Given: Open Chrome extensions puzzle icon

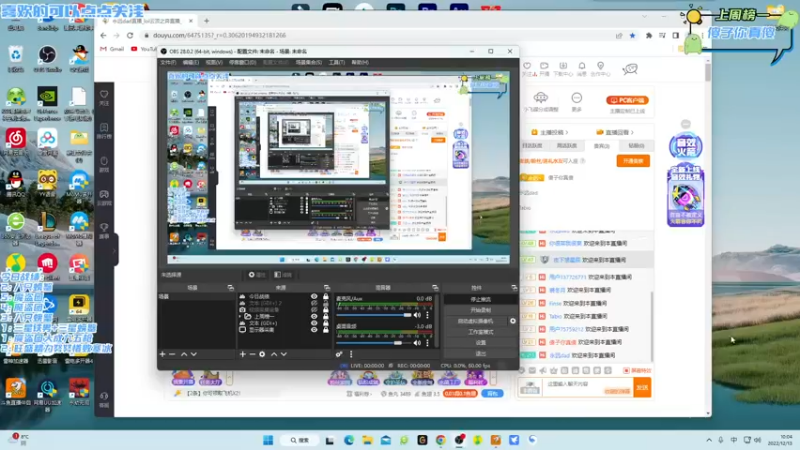Looking at the screenshot, I should point(649,35).
